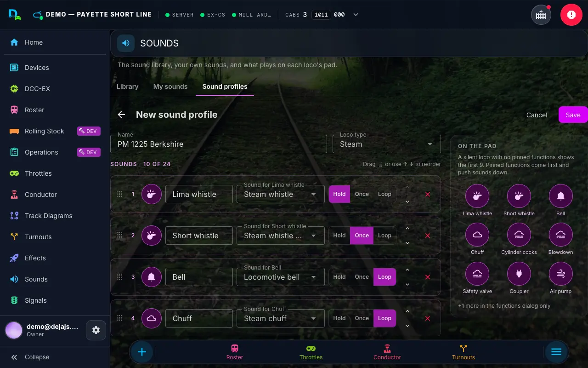The width and height of the screenshot is (588, 368).
Task: Switch Short whistle to Loop mode
Action: pos(384,236)
